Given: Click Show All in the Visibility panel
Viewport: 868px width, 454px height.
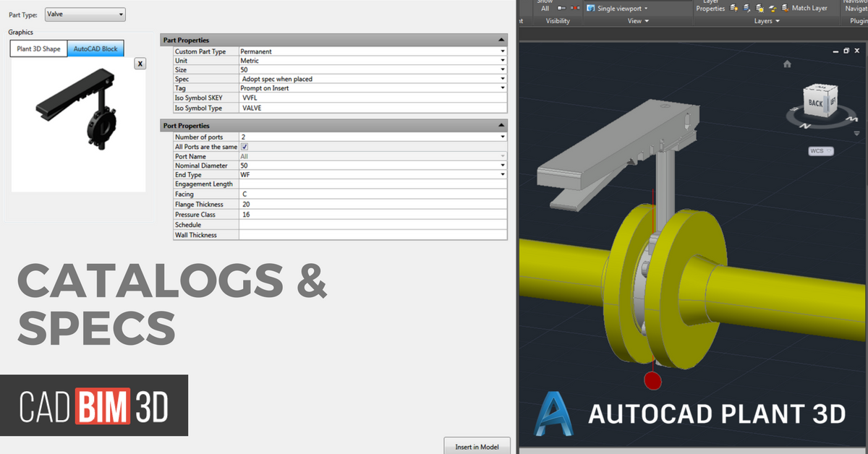Looking at the screenshot, I should point(545,6).
